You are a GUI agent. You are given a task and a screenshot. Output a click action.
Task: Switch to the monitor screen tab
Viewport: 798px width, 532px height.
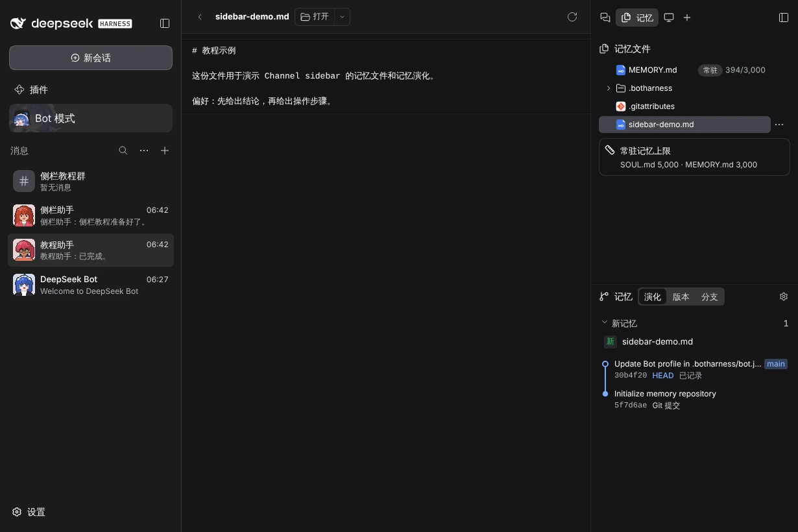point(669,18)
